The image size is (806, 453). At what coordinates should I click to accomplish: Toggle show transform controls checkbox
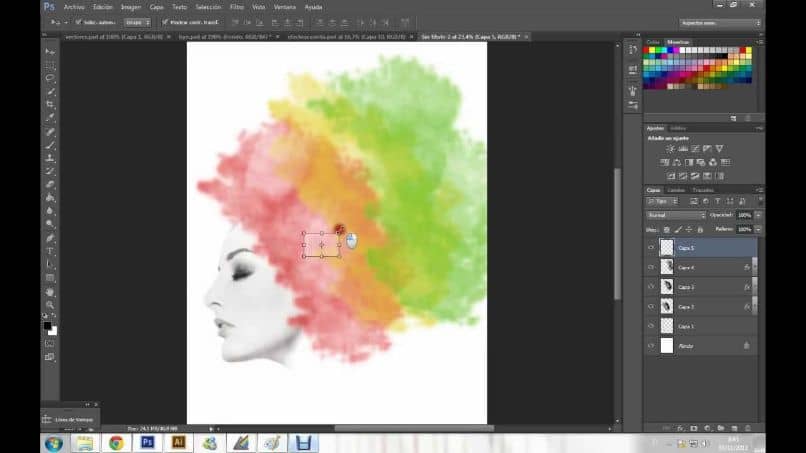[165, 21]
